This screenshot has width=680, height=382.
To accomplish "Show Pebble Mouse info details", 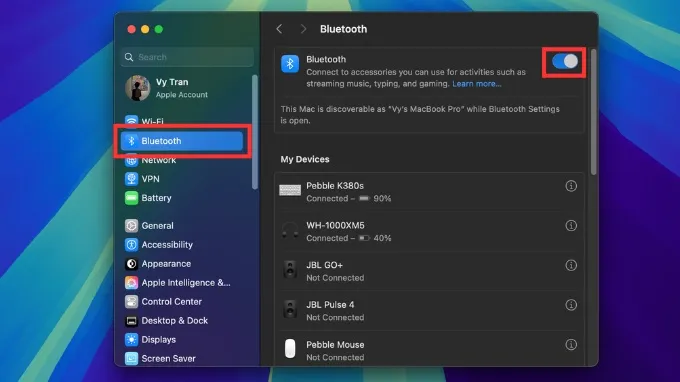I will (x=571, y=345).
